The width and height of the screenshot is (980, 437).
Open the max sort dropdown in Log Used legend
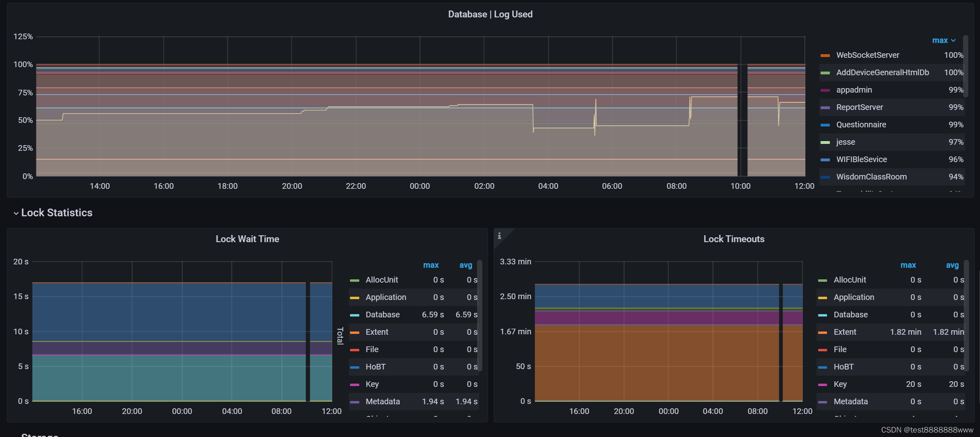point(944,40)
